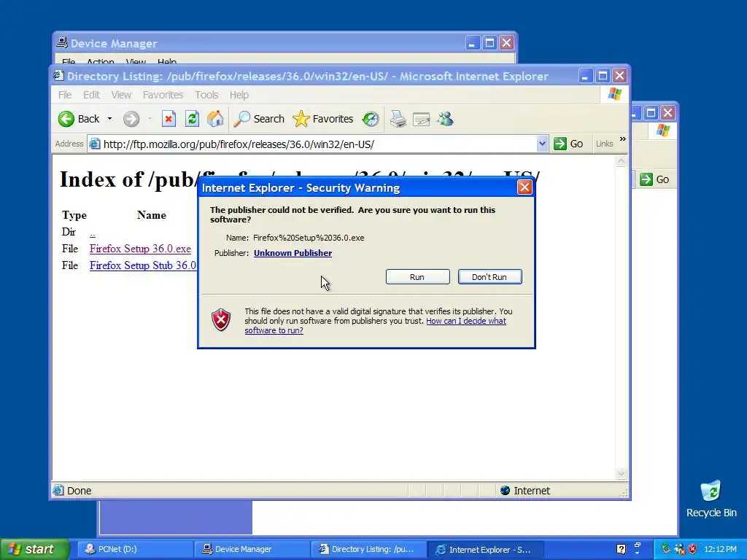Click the History clock icon
This screenshot has width=747, height=560.
pos(371,119)
